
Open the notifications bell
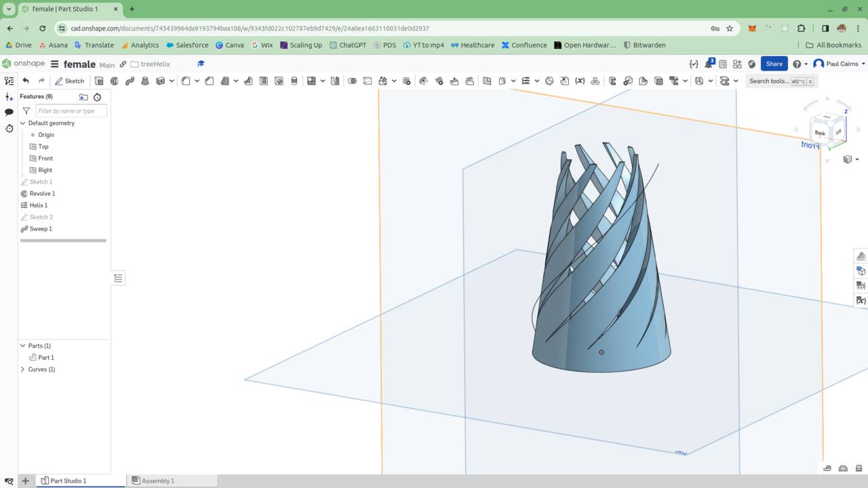[x=709, y=64]
